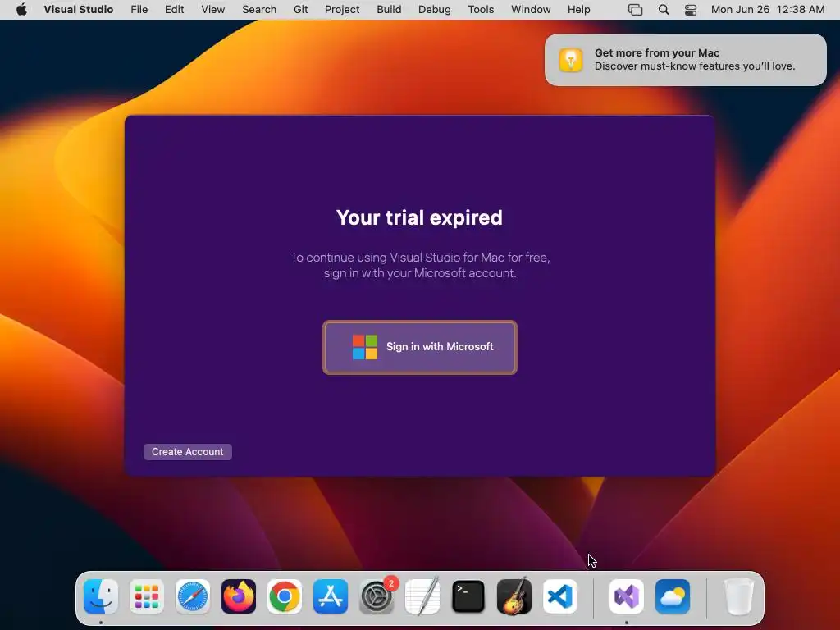This screenshot has height=630, width=840.
Task: Open Terminal from the dock
Action: [468, 596]
